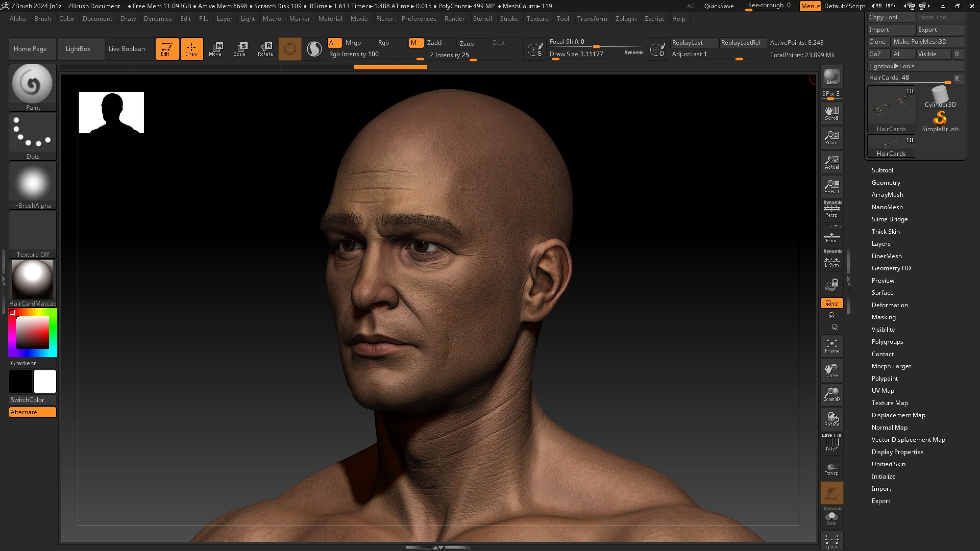This screenshot has width=980, height=551.
Task: Click the head silhouette thumbnail
Action: coord(111,112)
